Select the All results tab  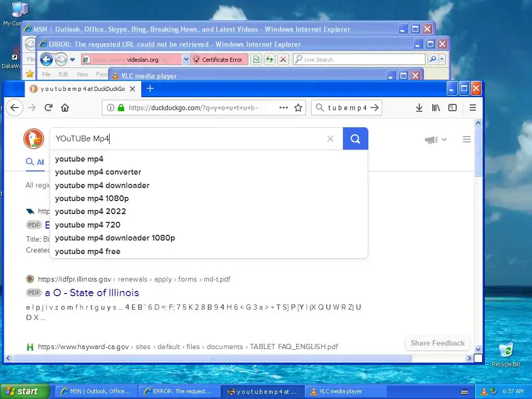click(x=35, y=162)
